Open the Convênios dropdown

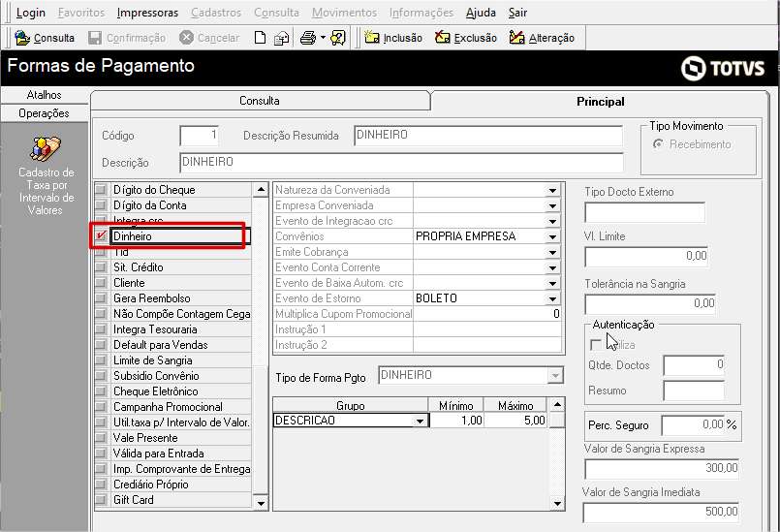click(x=552, y=236)
